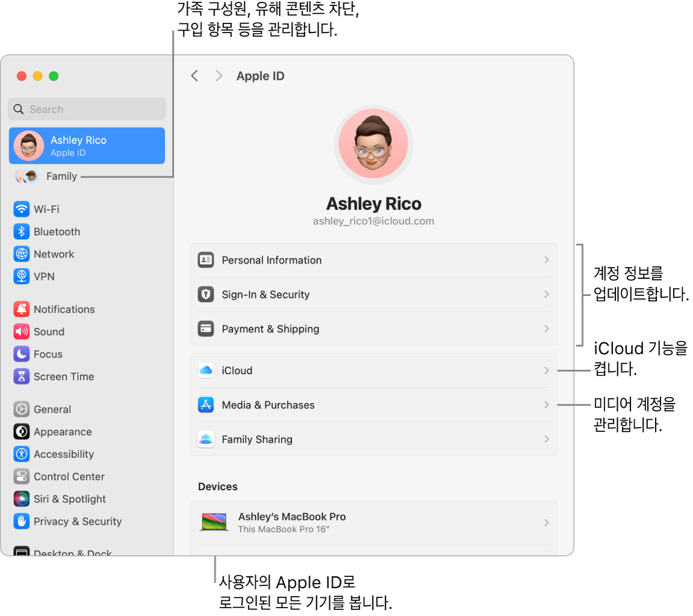This screenshot has width=693, height=616.
Task: Select Family in the sidebar
Action: 60,176
